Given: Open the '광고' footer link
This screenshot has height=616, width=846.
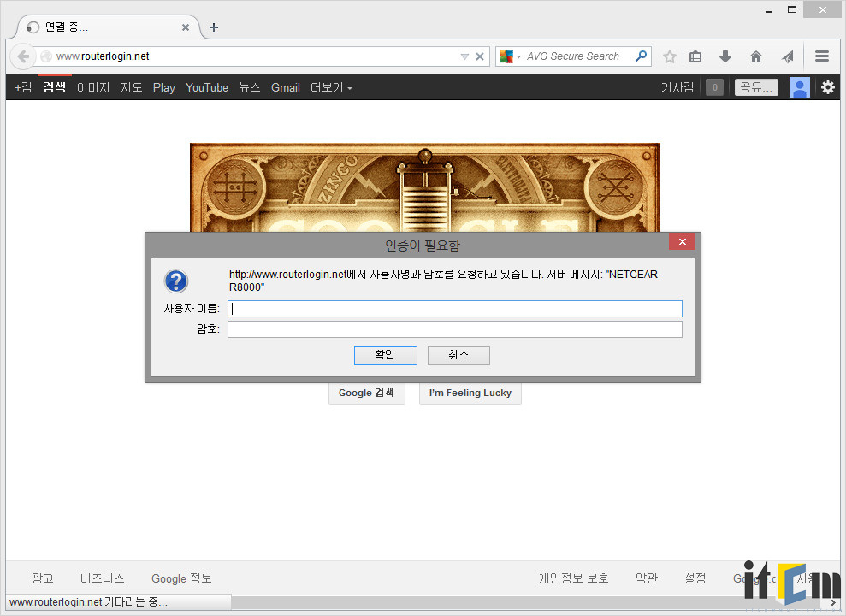Looking at the screenshot, I should [43, 578].
